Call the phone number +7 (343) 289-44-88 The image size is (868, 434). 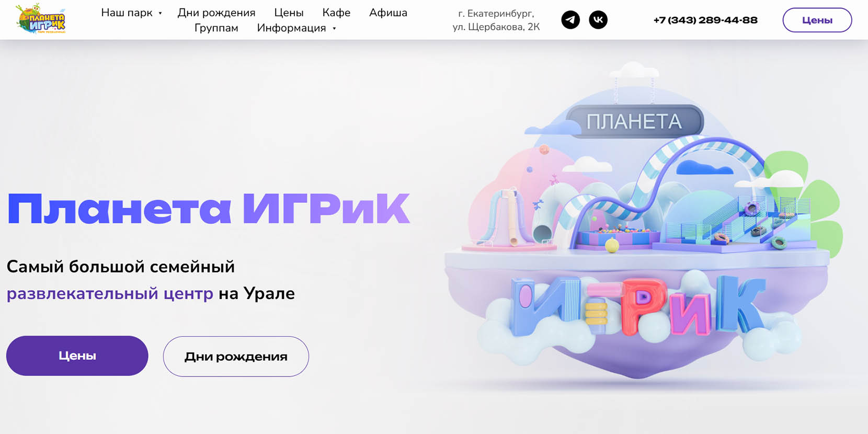pos(705,20)
